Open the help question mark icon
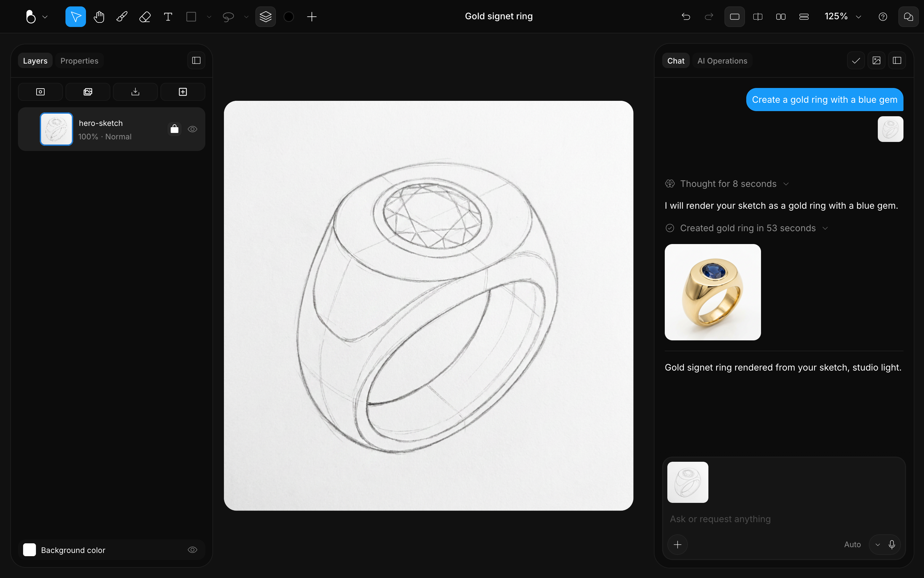The height and width of the screenshot is (578, 924). (x=883, y=17)
